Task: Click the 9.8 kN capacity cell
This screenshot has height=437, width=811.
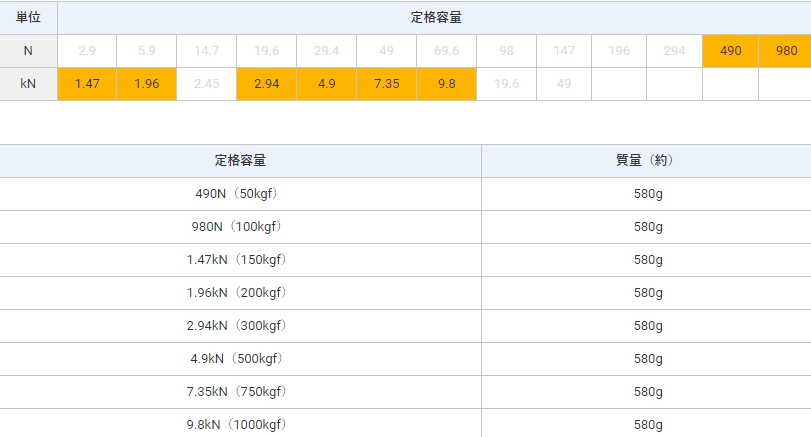Action: click(x=446, y=83)
